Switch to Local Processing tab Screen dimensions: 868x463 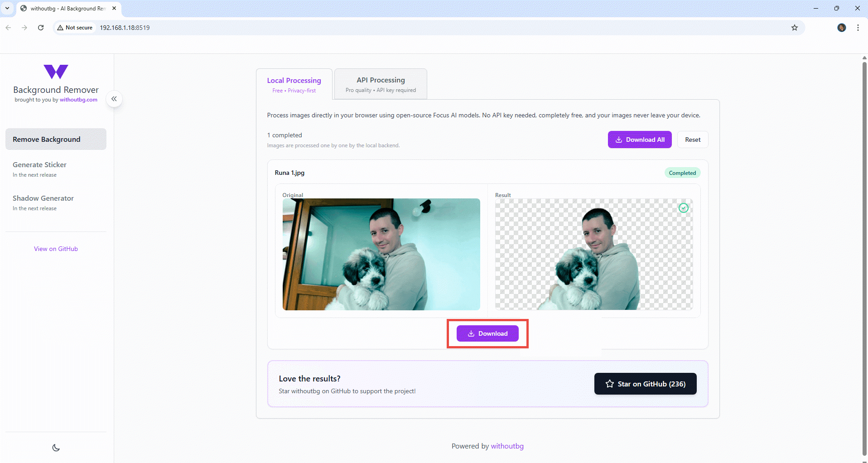pos(294,84)
